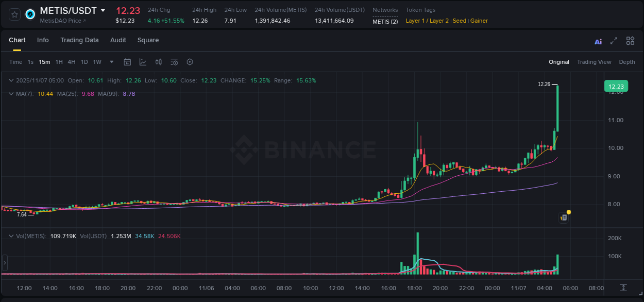Expand chart to fullscreen with arrows icon
The image size is (644, 302).
[x=614, y=41]
